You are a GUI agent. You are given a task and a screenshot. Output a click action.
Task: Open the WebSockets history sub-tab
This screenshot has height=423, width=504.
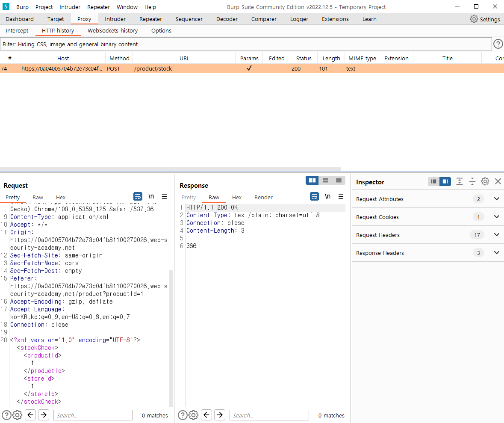click(x=112, y=30)
